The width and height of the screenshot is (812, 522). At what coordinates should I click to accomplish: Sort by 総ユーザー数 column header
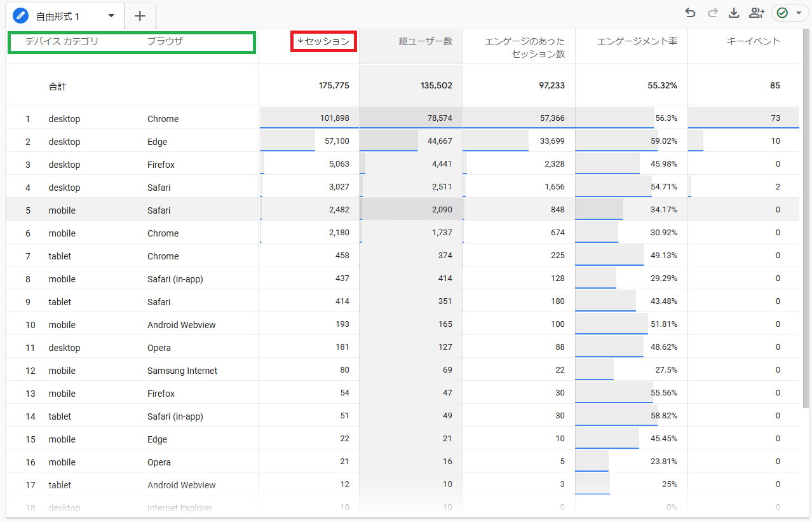tap(430, 41)
